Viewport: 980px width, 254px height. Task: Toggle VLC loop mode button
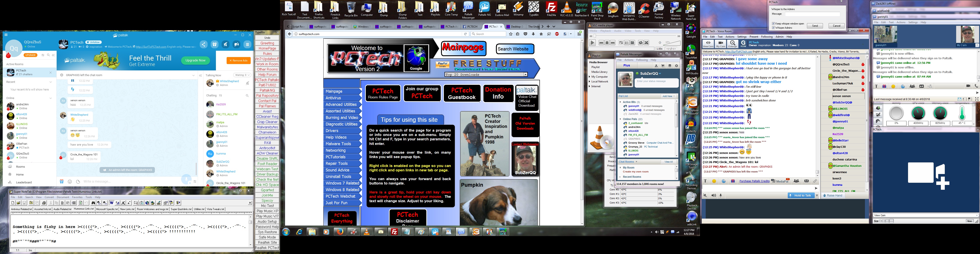coord(641,43)
